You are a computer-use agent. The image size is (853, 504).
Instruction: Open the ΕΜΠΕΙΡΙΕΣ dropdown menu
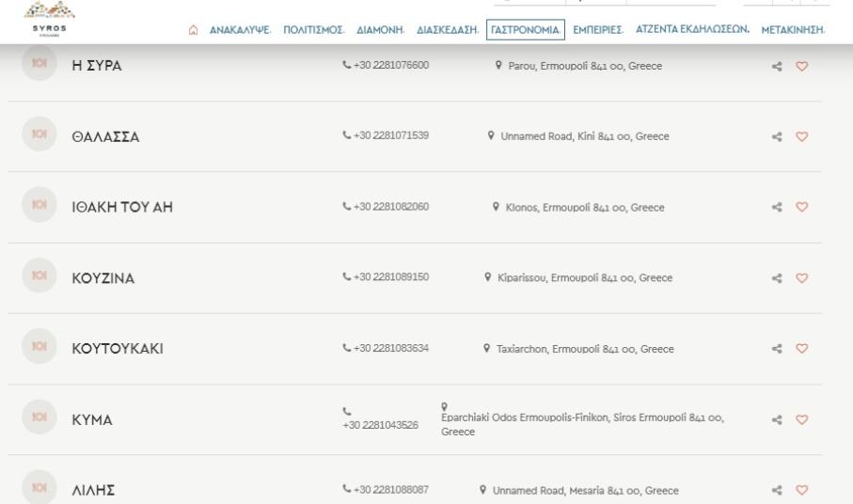point(599,31)
